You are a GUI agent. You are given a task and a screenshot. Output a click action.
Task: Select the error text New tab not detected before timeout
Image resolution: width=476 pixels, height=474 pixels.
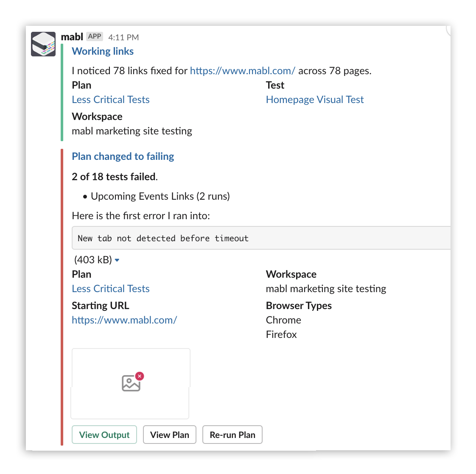click(x=163, y=239)
